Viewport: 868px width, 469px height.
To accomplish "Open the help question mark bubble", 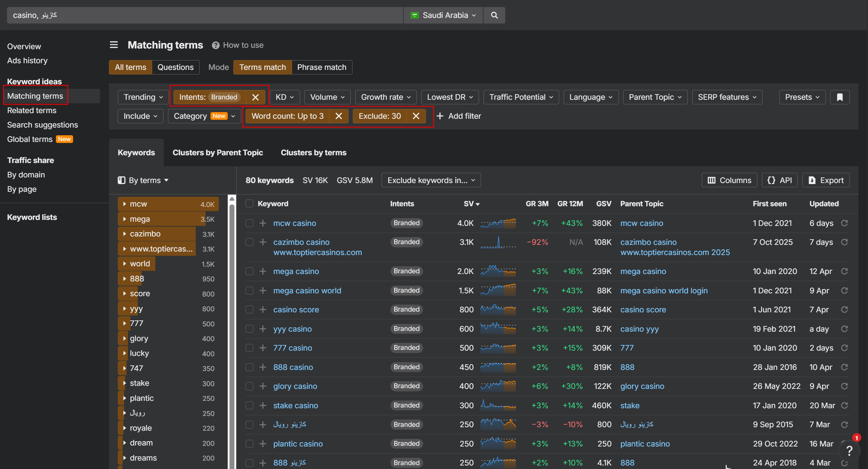I will click(849, 450).
